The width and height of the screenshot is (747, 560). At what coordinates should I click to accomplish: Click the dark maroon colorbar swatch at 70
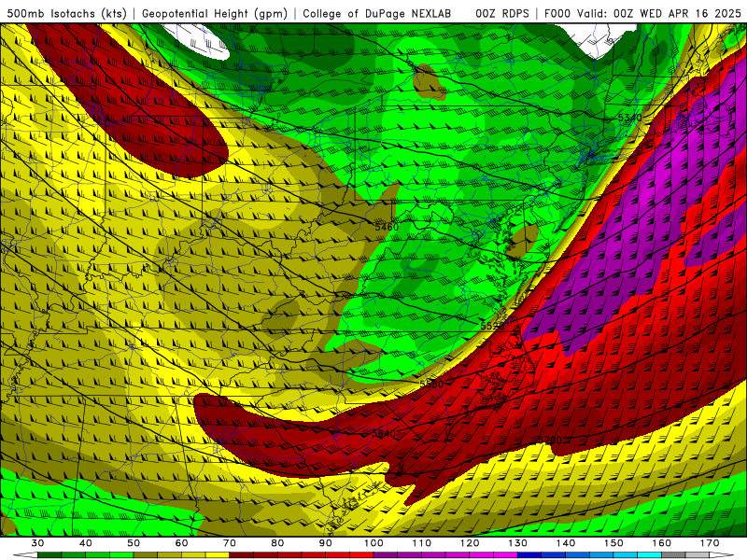point(242,555)
